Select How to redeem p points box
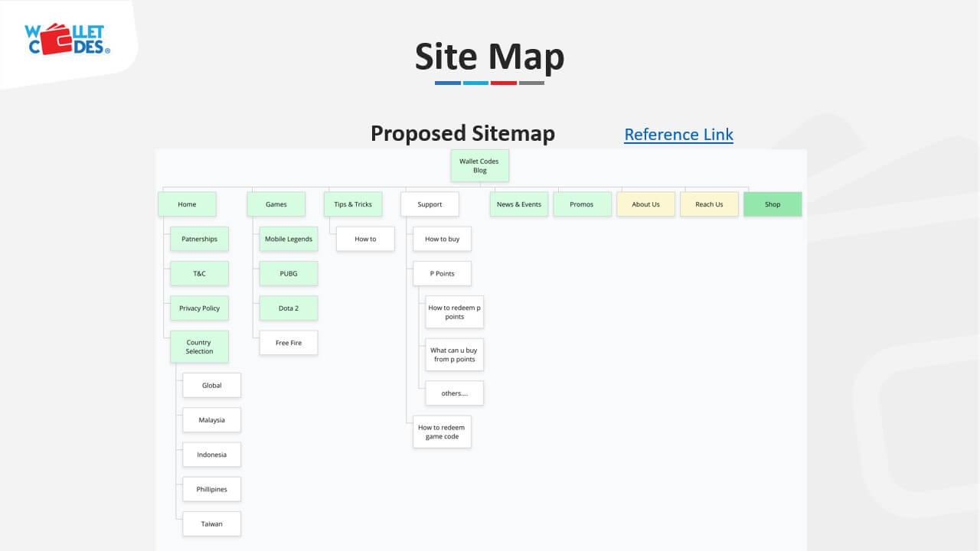 point(455,312)
